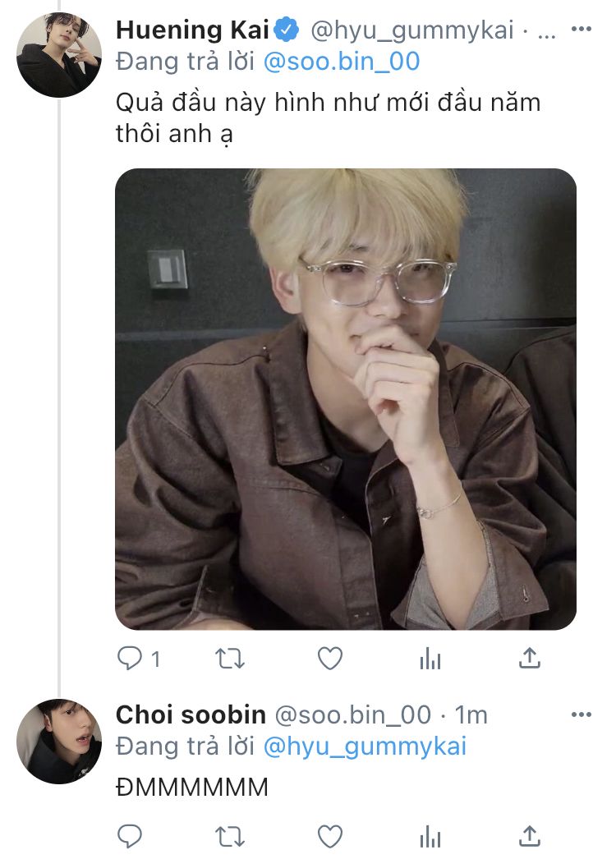Open Huening Kai's profile picture

click(x=59, y=55)
